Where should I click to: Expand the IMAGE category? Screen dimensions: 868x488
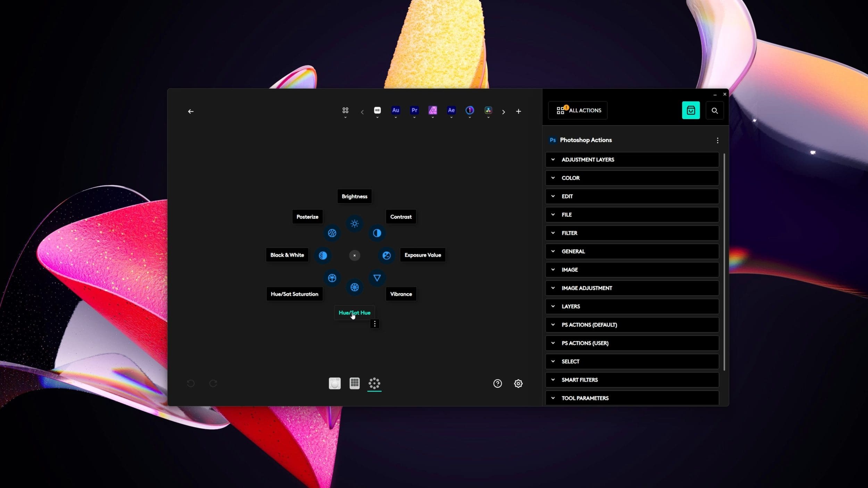coord(632,270)
